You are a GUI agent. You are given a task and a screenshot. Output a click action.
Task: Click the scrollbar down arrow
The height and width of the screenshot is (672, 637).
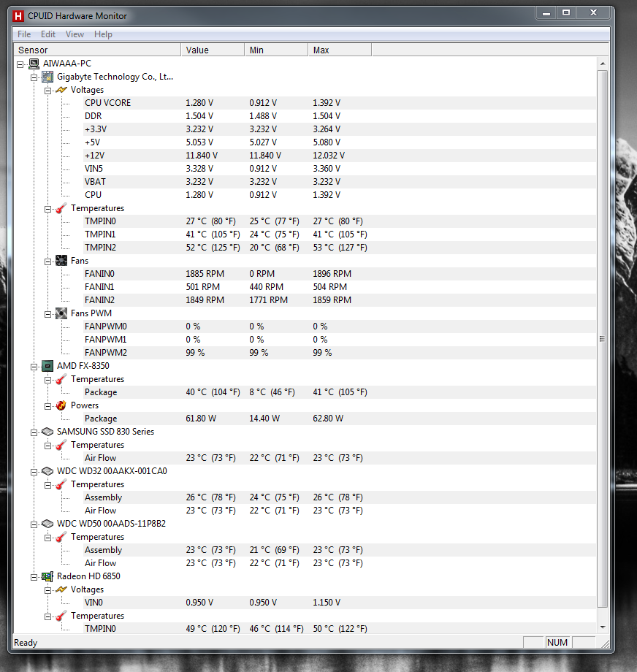[602, 627]
